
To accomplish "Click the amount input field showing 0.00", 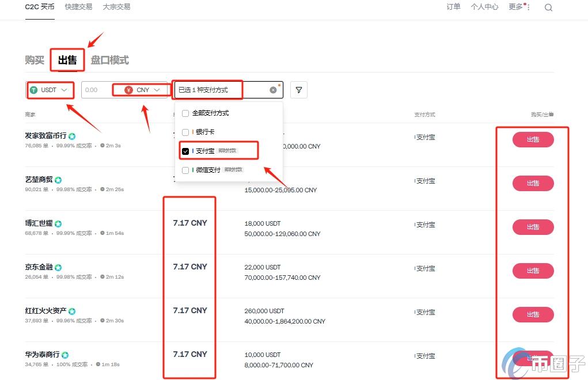I will click(x=97, y=90).
